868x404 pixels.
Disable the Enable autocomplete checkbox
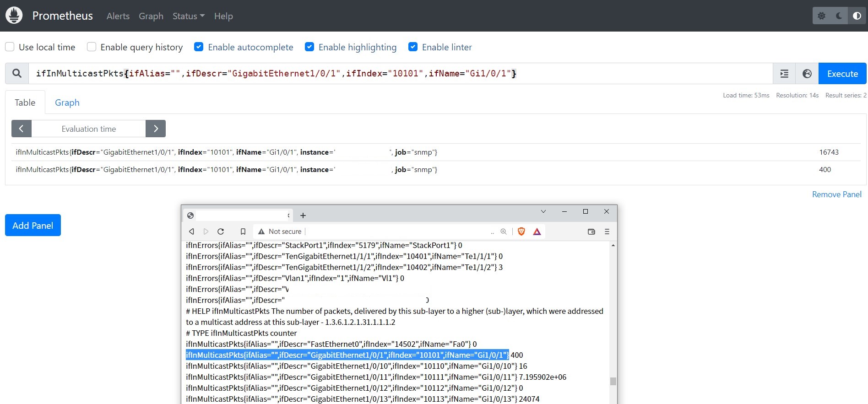coord(199,47)
